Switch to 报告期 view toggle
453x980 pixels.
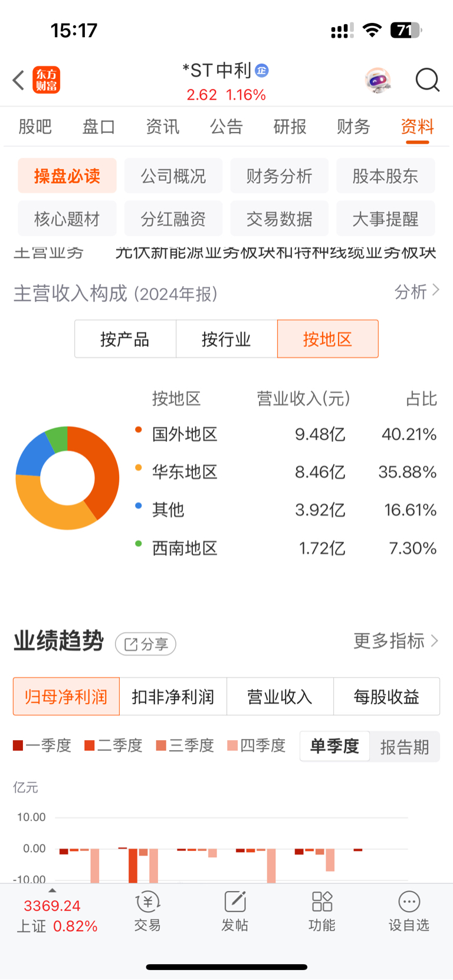(x=405, y=747)
